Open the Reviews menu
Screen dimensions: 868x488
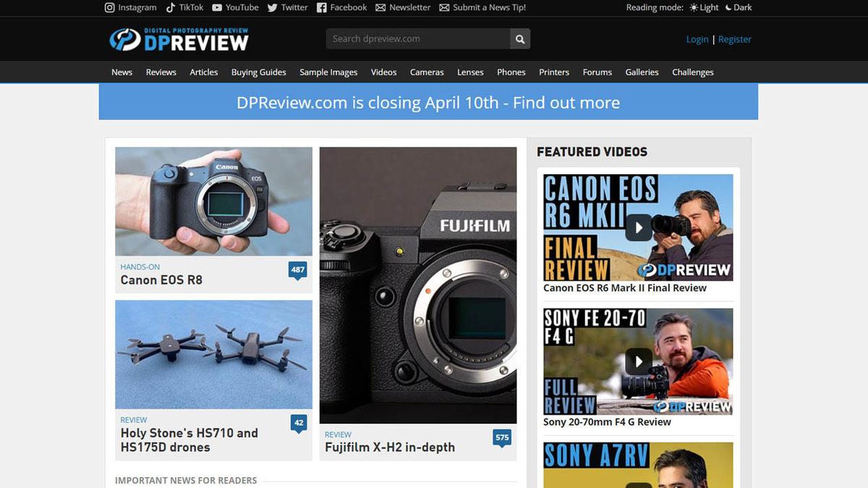coord(161,72)
